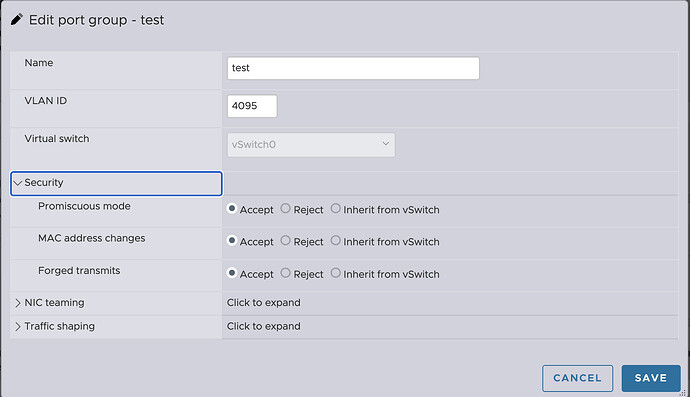Click 'Click to expand' text beside Traffic shaping
This screenshot has width=690, height=397.
click(x=264, y=327)
